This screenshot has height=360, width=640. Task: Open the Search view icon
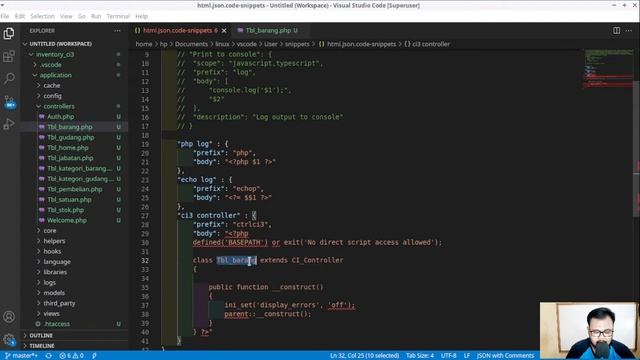pos(9,78)
